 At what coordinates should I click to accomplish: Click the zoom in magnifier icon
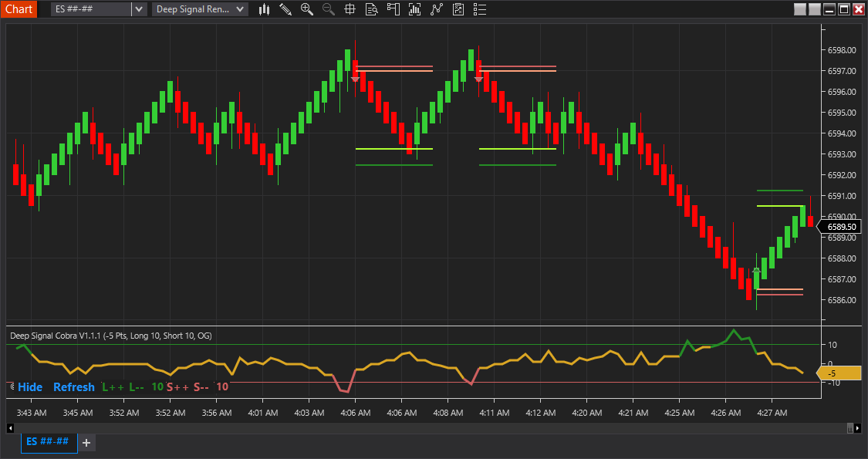pyautogui.click(x=307, y=9)
